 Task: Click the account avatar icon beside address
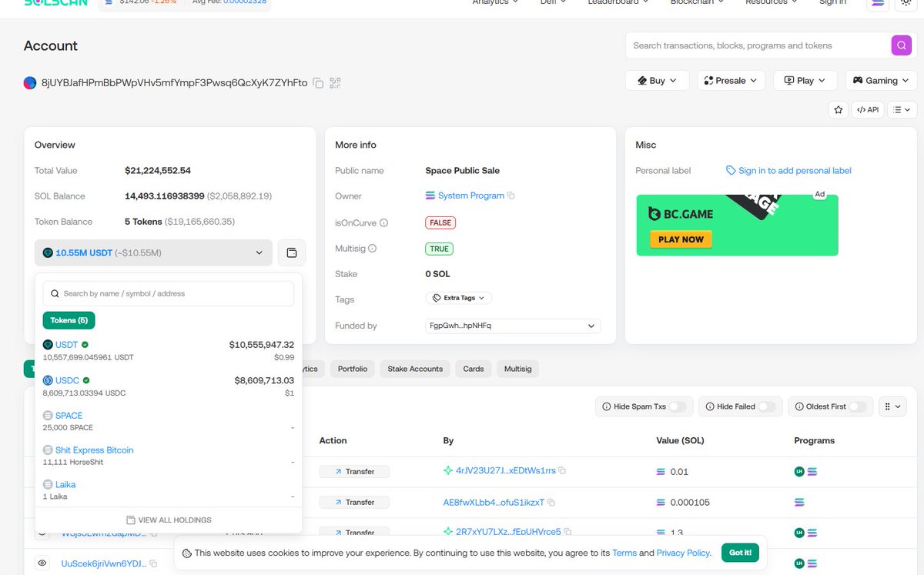click(x=30, y=82)
